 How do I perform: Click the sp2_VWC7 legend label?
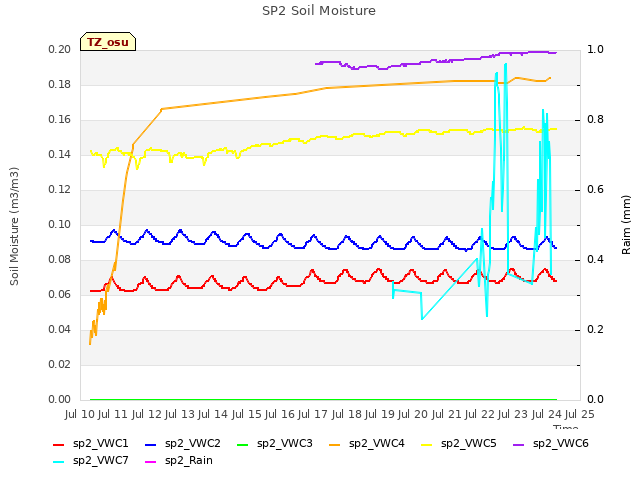[x=100, y=460]
